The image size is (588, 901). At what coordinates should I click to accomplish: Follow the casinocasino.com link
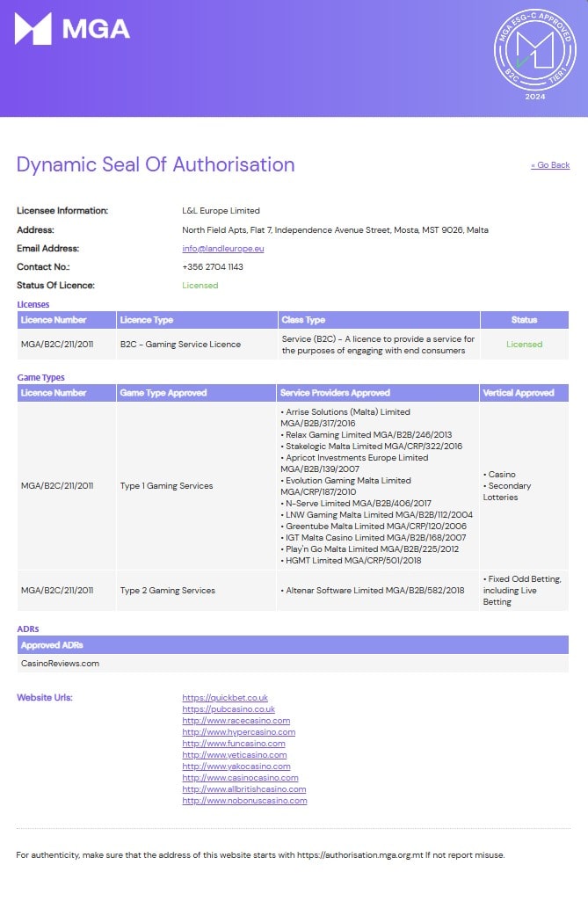point(240,778)
